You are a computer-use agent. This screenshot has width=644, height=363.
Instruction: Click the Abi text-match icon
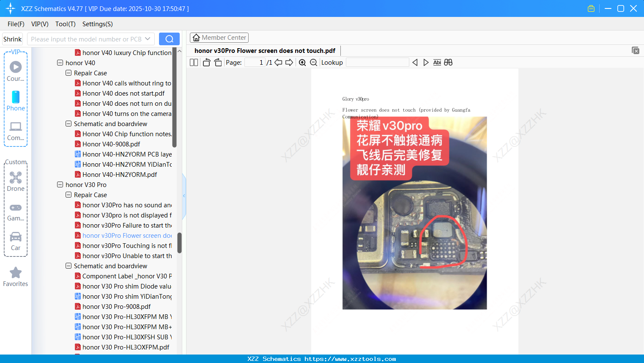[437, 63]
